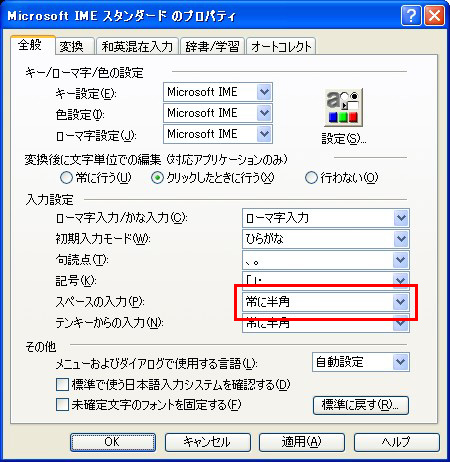Image resolution: width=450 pixels, height=462 pixels.
Task: Expand the ローマ字設定(J) dropdown
Action: click(264, 134)
